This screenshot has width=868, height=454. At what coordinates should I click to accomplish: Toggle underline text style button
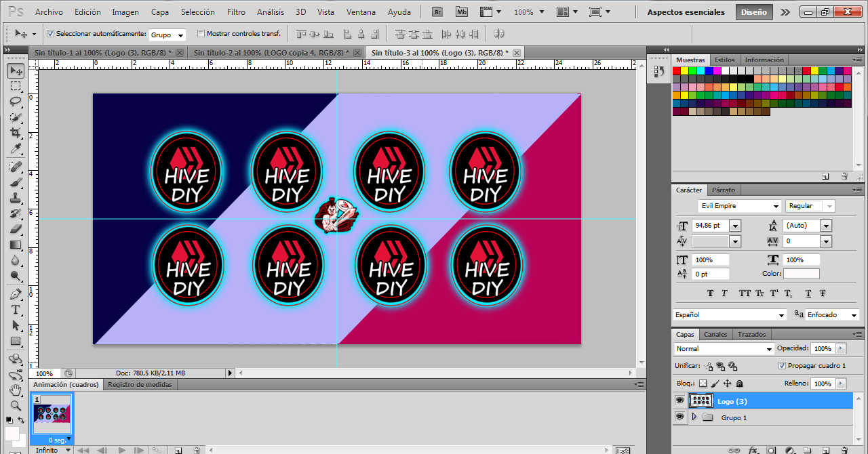click(808, 293)
